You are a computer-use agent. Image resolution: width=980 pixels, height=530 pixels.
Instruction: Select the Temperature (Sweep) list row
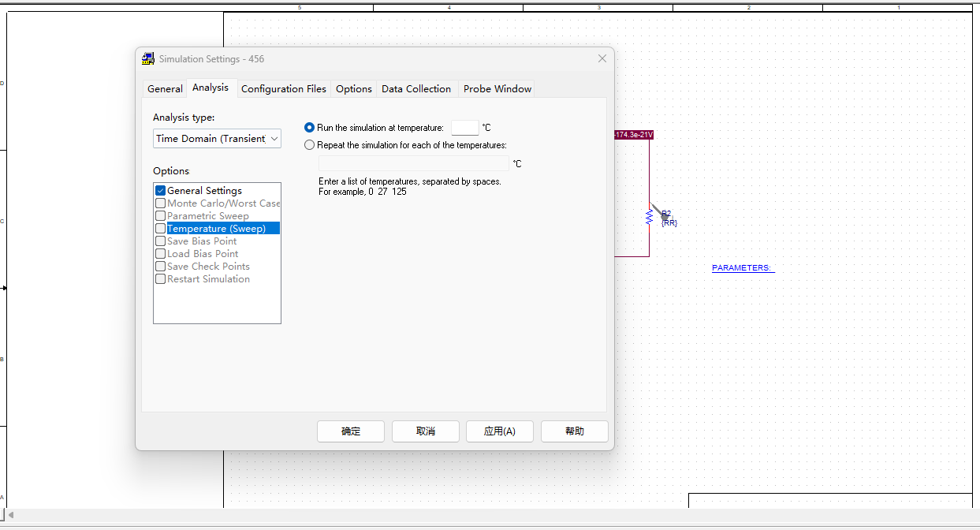pos(217,229)
